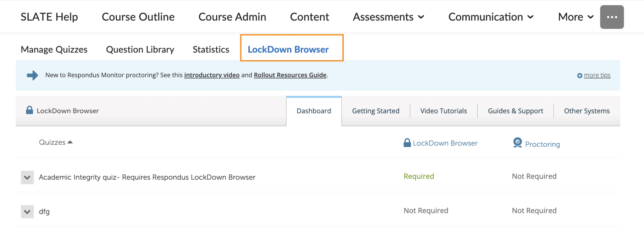Open the Video Tutorials tab

pos(443,111)
